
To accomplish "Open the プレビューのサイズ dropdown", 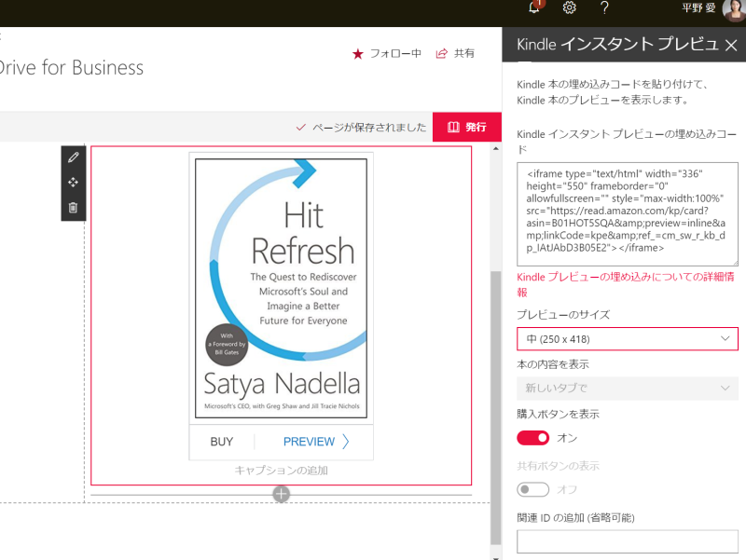I will click(628, 339).
